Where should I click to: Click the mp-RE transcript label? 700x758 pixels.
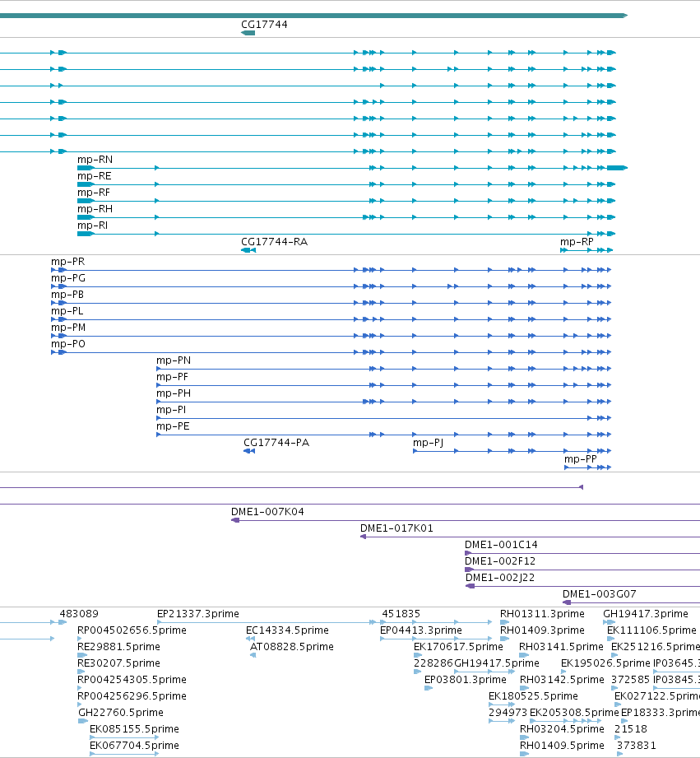95,176
